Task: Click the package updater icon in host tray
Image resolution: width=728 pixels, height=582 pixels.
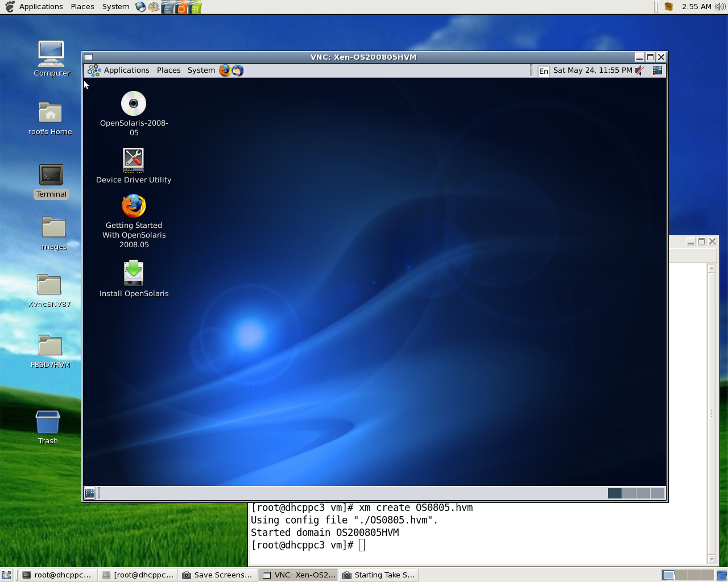Action: [669, 7]
